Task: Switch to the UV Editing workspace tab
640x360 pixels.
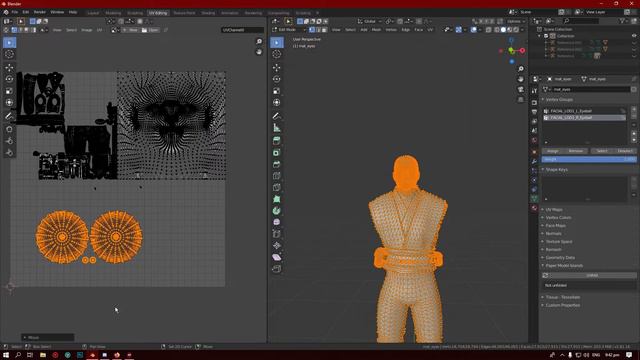Action: coord(158,13)
